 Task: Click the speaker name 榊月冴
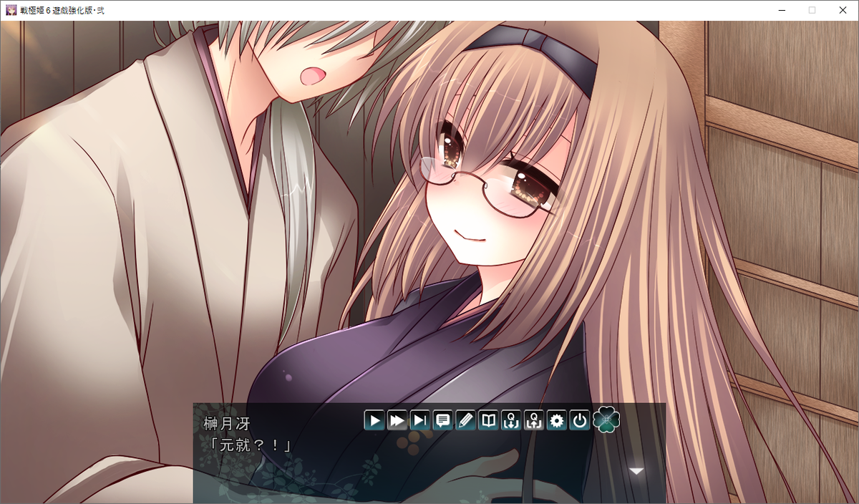225,423
